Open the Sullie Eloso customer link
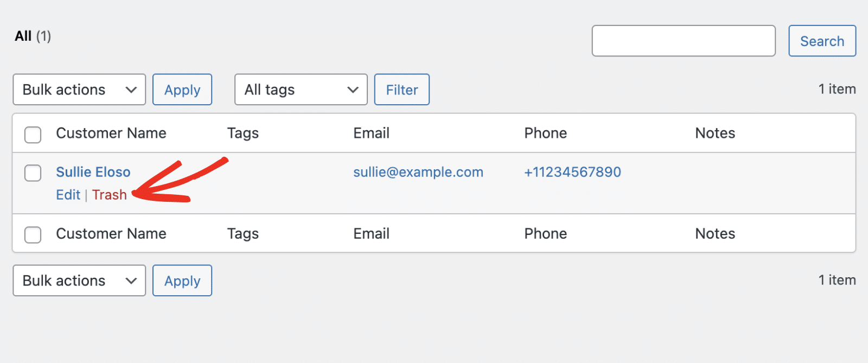The width and height of the screenshot is (868, 363). [93, 172]
